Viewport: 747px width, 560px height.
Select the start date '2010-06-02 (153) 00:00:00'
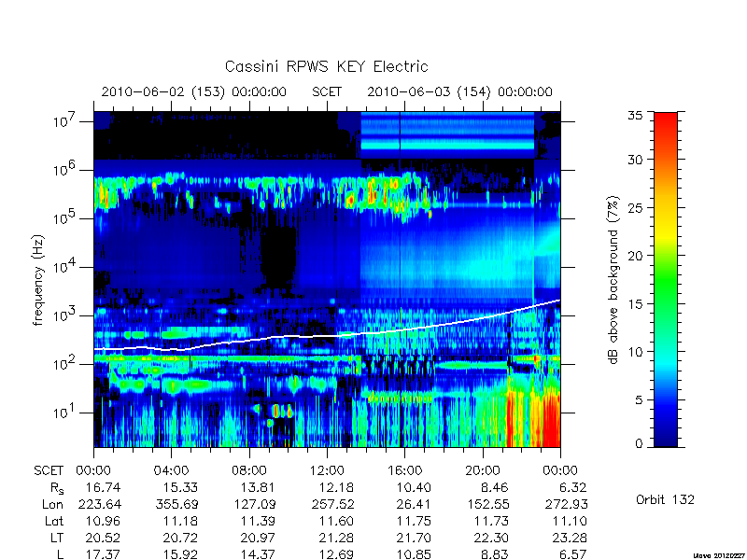[x=194, y=91]
